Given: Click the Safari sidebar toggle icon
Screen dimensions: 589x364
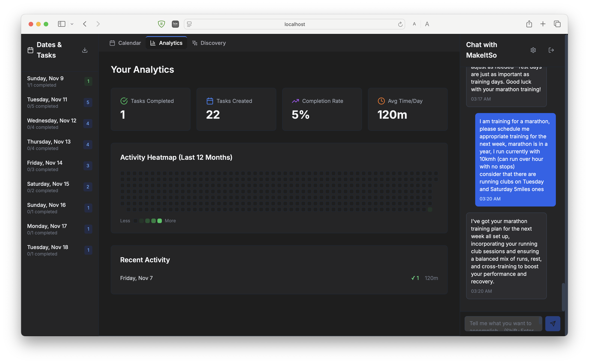Looking at the screenshot, I should tap(62, 24).
